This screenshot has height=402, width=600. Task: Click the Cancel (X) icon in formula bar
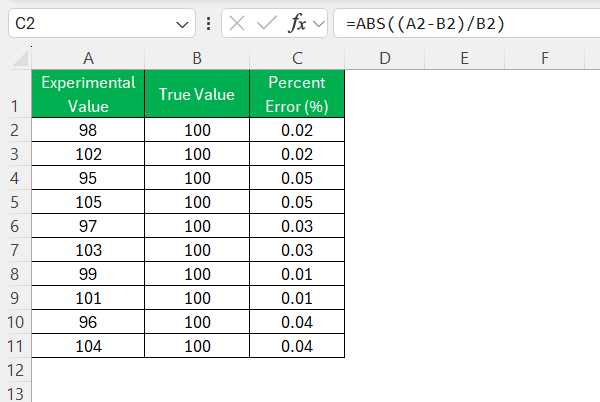coord(237,24)
